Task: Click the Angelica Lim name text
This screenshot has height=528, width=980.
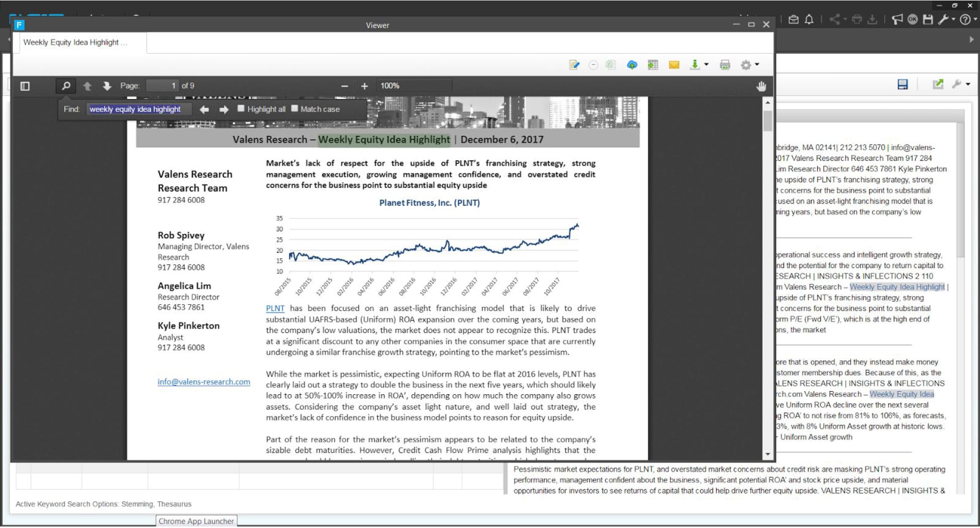Action: (184, 286)
